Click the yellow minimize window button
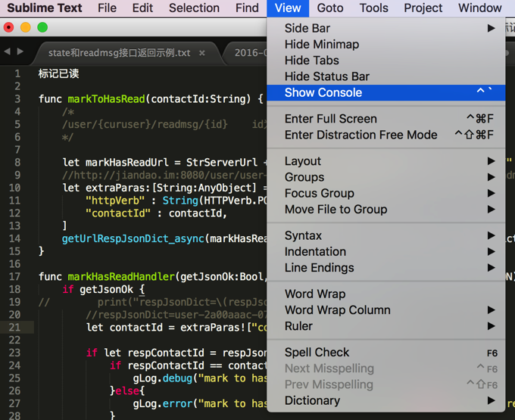 pyautogui.click(x=26, y=27)
